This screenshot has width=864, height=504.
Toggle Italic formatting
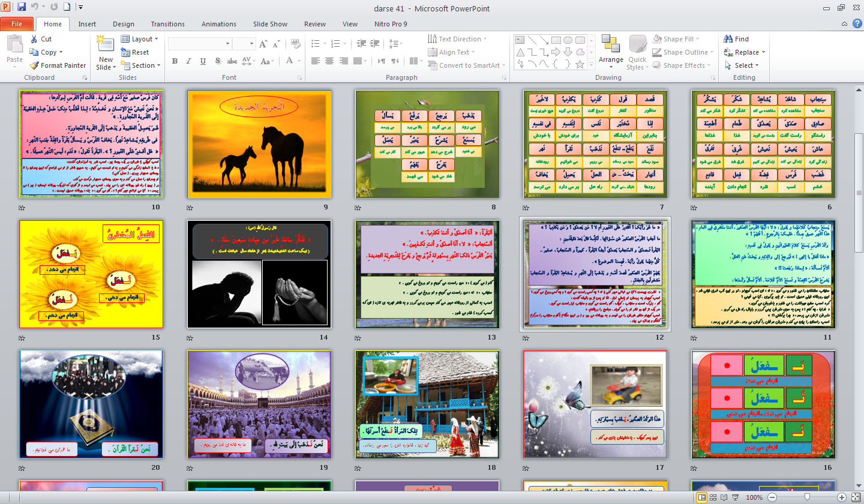point(188,61)
